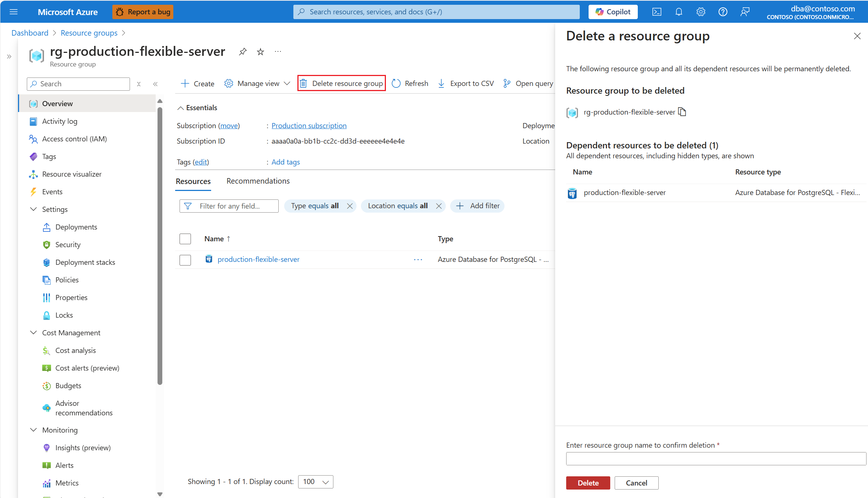
Task: Remove the Location equals all filter
Action: coord(439,206)
